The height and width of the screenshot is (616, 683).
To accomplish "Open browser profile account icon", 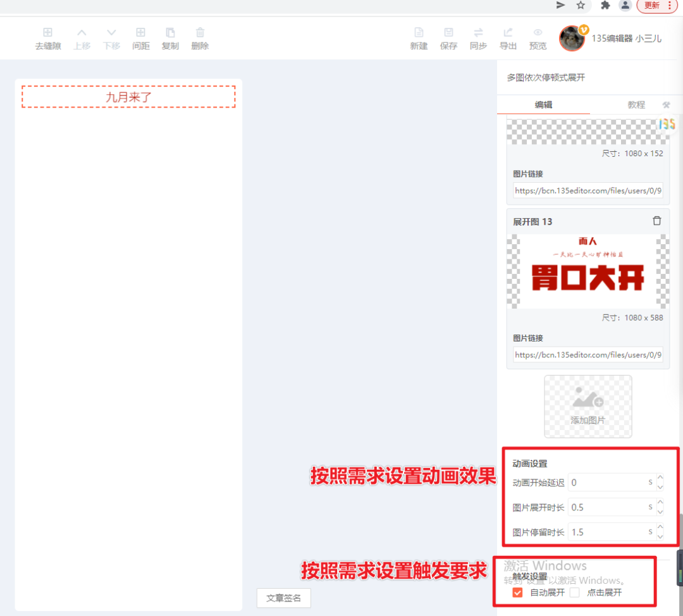I will 625,5.
